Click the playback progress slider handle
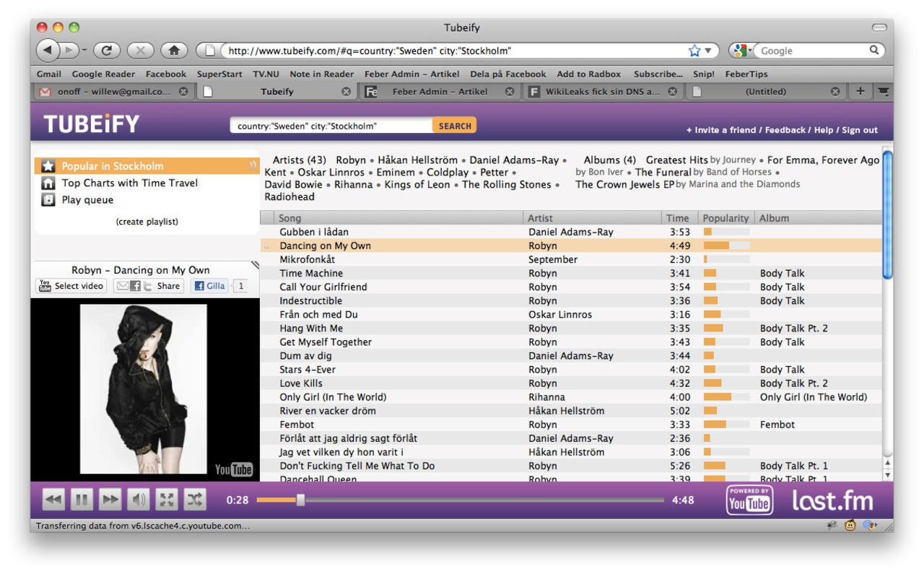The image size is (924, 574). coord(301,500)
